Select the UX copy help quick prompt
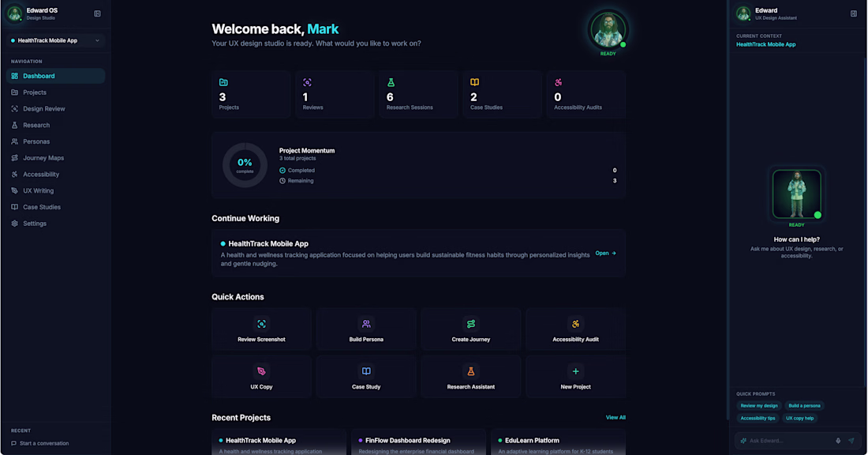Screen dimensions: 868x455 pyautogui.click(x=800, y=419)
